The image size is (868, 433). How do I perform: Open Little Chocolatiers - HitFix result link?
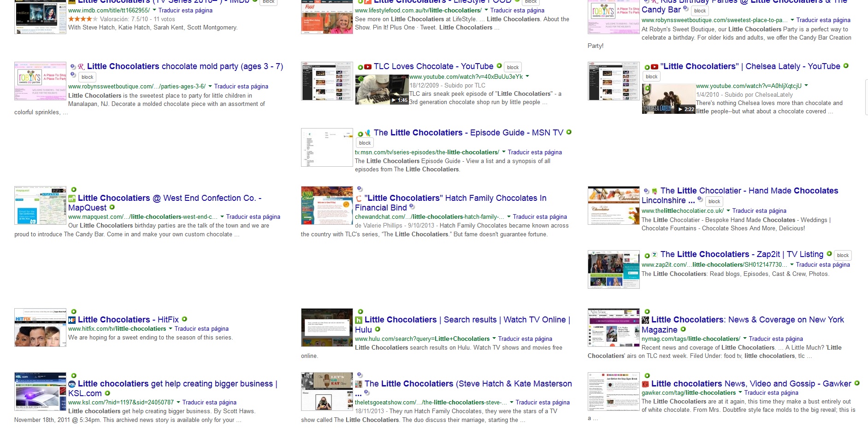point(128,319)
